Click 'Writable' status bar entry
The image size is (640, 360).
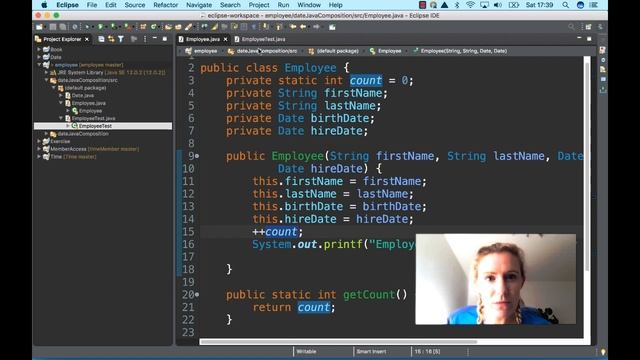pos(306,351)
